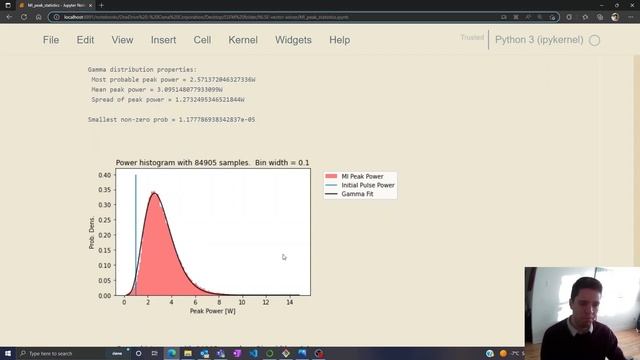Go to the browser home page
The height and width of the screenshot is (360, 640).
(38, 17)
